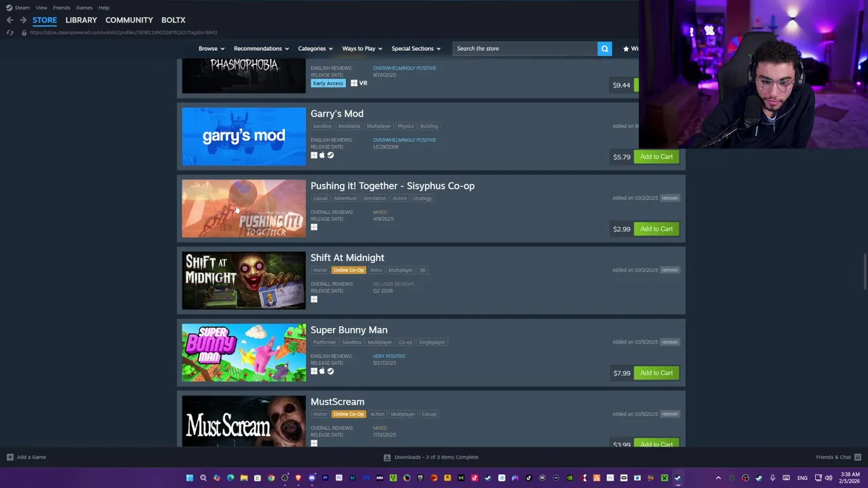Open the Games menu
The height and width of the screenshot is (488, 868).
pos(84,7)
